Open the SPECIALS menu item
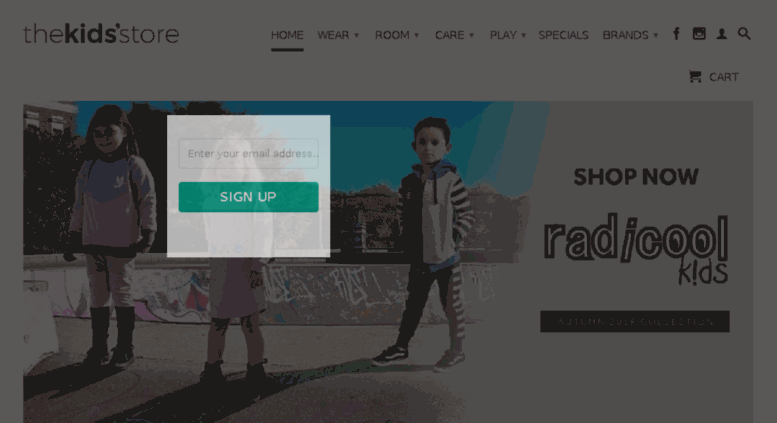The height and width of the screenshot is (423, 777). pyautogui.click(x=563, y=35)
